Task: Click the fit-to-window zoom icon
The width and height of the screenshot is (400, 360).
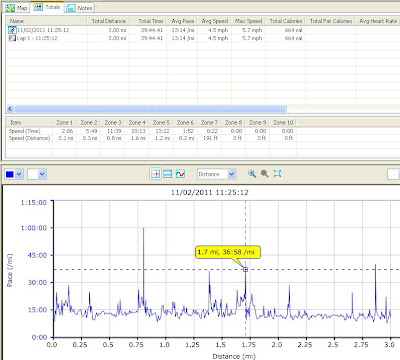Action: (x=277, y=174)
